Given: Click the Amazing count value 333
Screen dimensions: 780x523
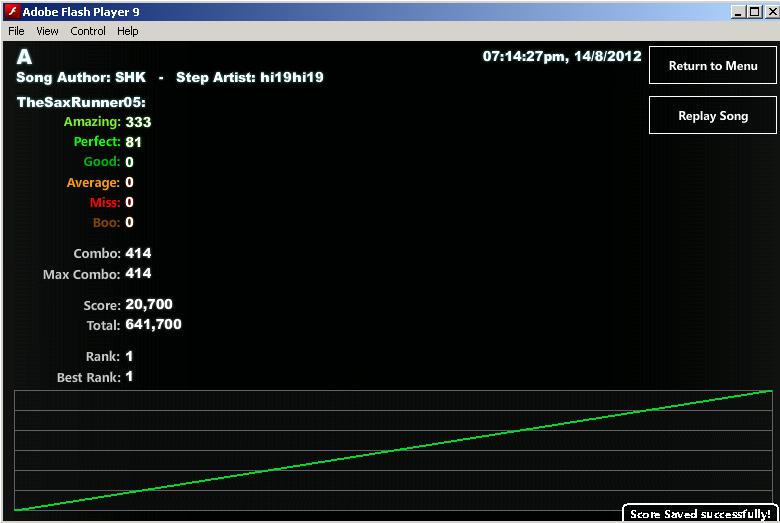Looking at the screenshot, I should [138, 122].
